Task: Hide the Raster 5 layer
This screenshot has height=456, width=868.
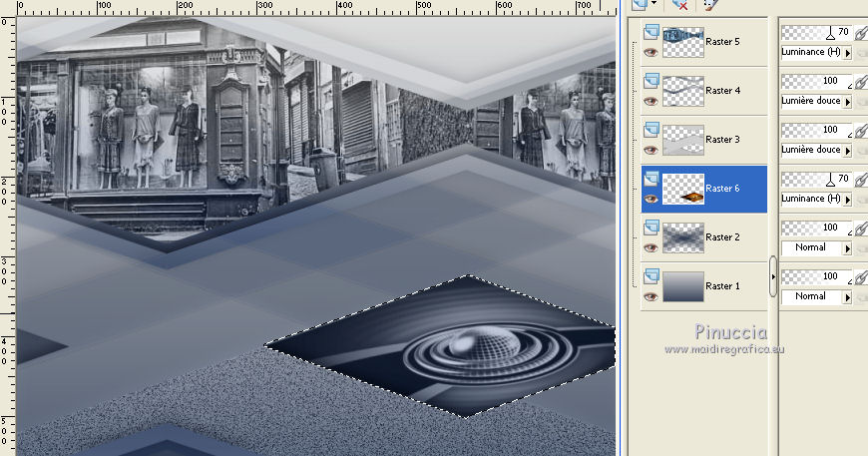Action: pyautogui.click(x=651, y=53)
